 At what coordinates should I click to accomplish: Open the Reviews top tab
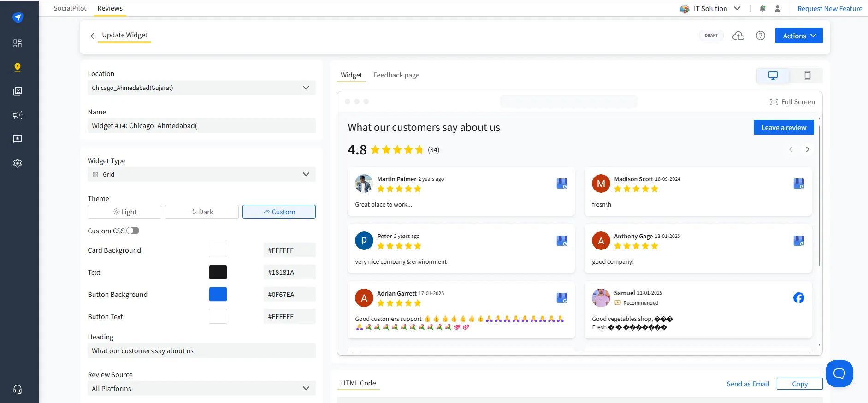click(x=110, y=8)
